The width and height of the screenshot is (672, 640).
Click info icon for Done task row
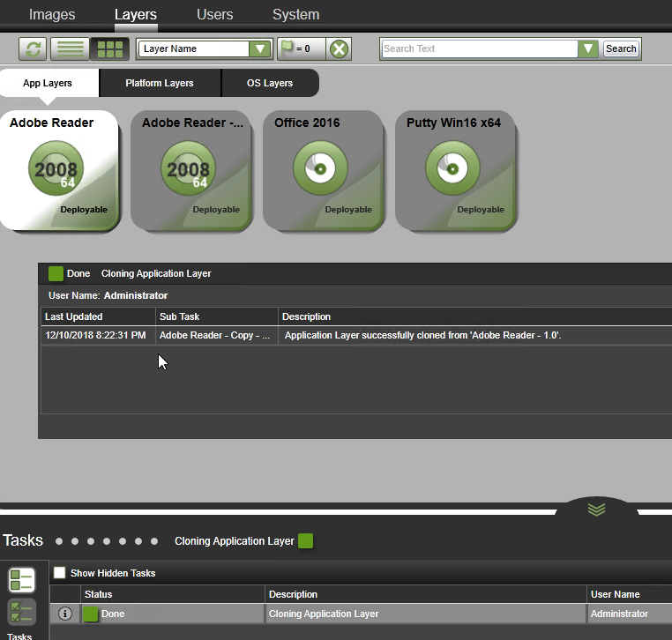pos(65,614)
